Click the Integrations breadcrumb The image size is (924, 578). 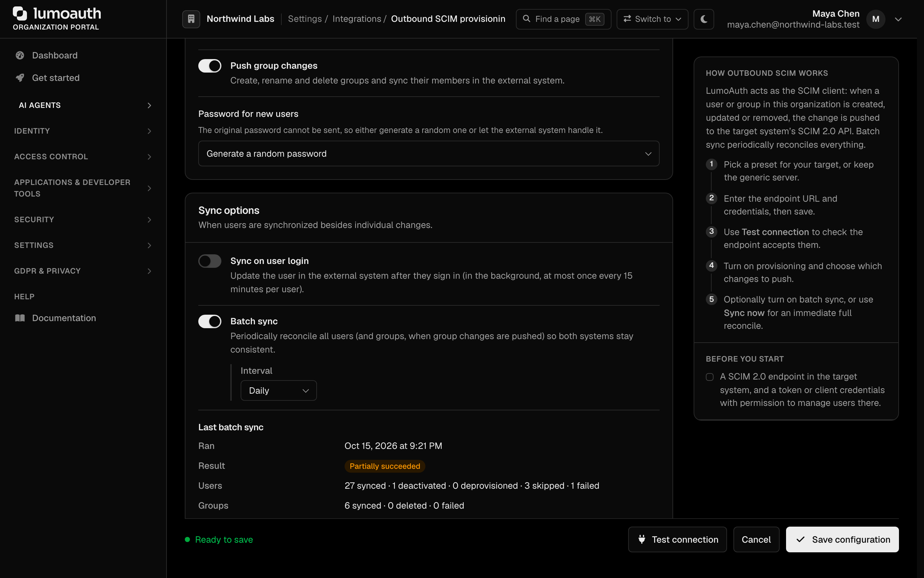coord(357,19)
